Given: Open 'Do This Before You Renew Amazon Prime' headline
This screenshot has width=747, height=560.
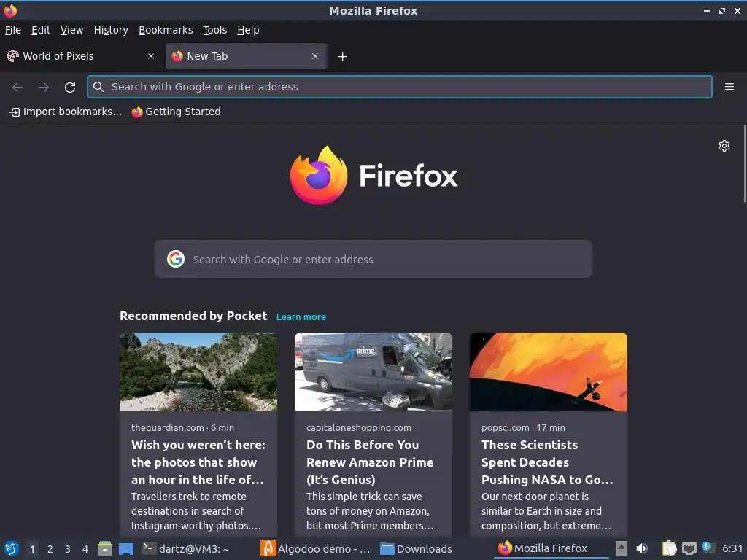Looking at the screenshot, I should [370, 462].
